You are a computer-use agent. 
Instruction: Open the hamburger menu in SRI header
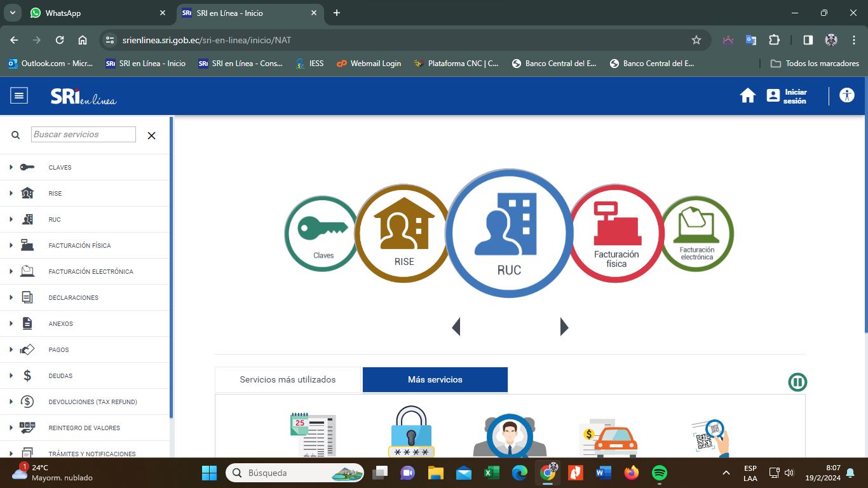19,96
